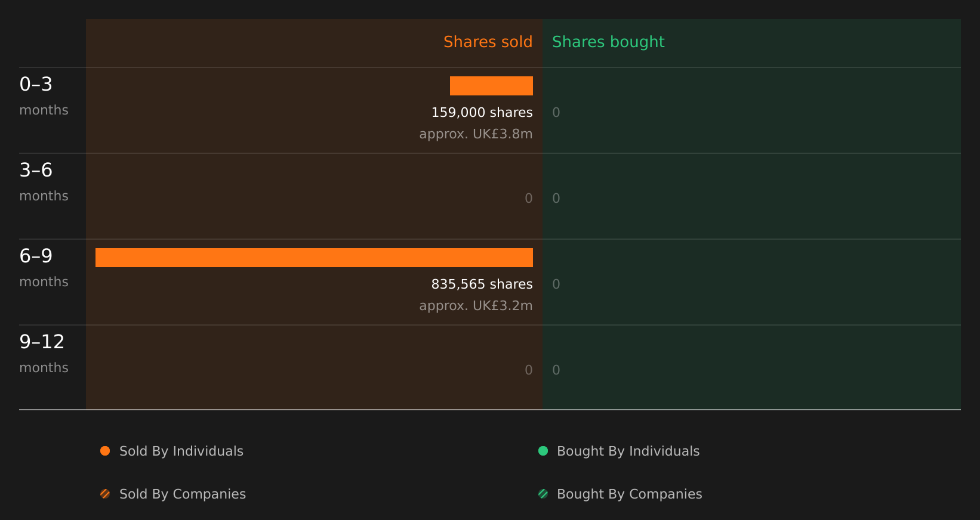Viewport: 980px width, 520px height.
Task: Click the shares bought zero for 6–9 months
Action: pyautogui.click(x=556, y=284)
